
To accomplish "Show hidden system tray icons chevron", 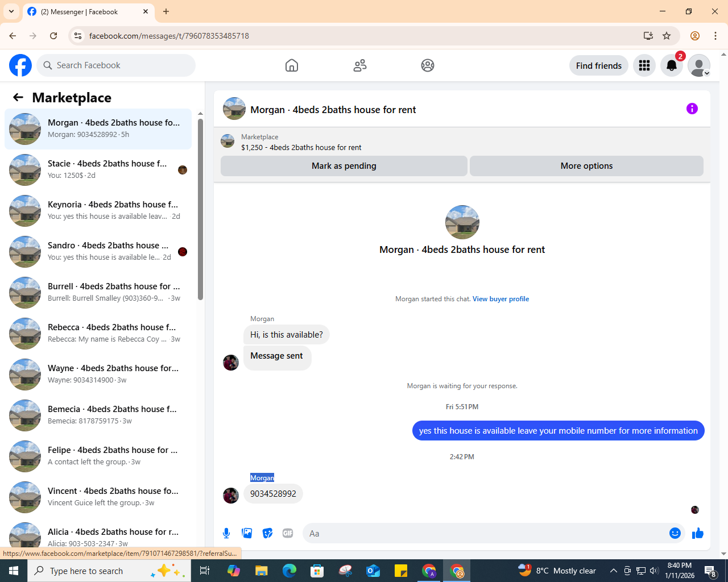I will coord(613,571).
